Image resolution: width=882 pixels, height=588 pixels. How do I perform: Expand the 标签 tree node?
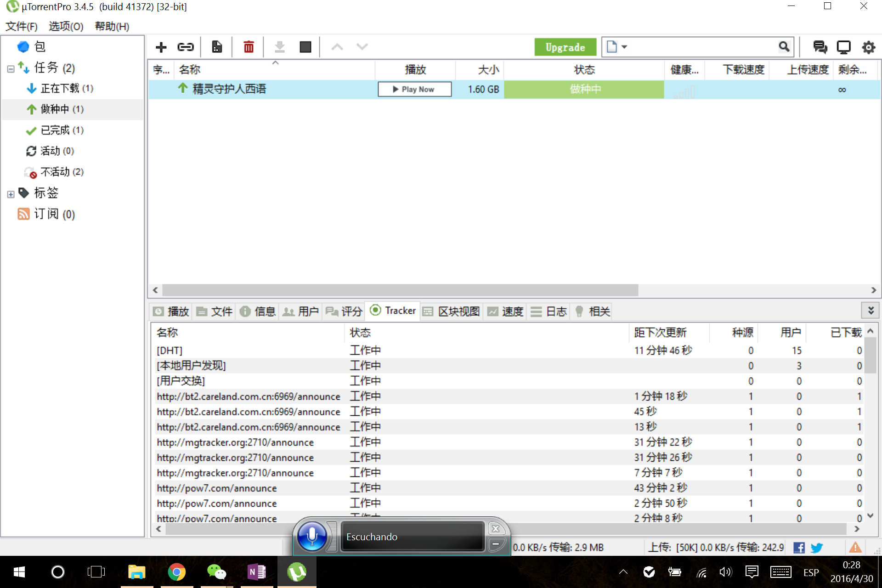tap(11, 194)
